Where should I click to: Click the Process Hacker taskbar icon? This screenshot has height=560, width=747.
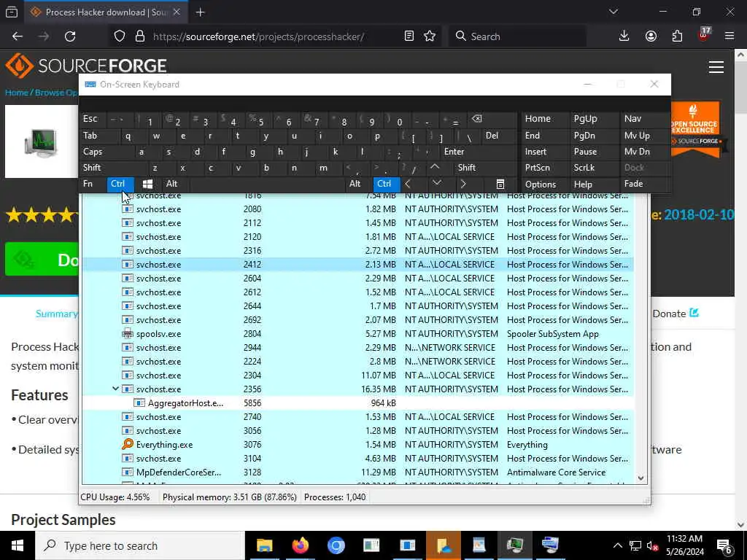pos(514,545)
